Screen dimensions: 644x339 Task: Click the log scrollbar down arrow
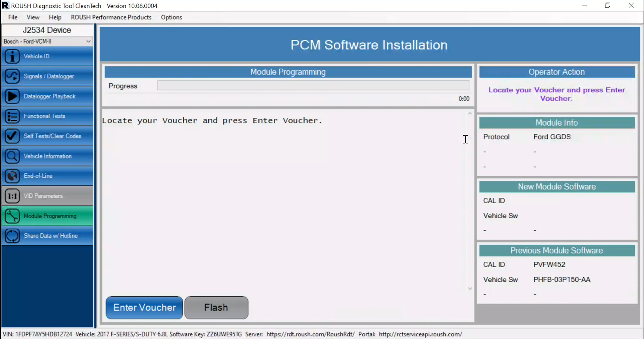point(470,288)
